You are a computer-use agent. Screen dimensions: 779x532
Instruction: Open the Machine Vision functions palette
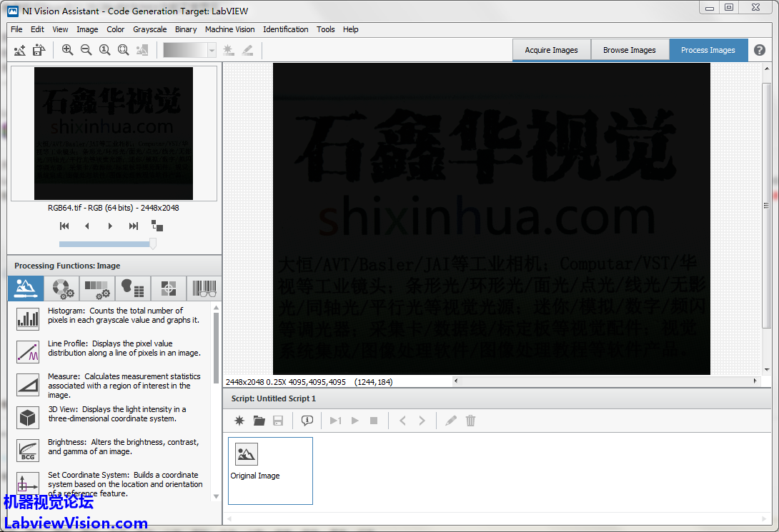click(169, 288)
